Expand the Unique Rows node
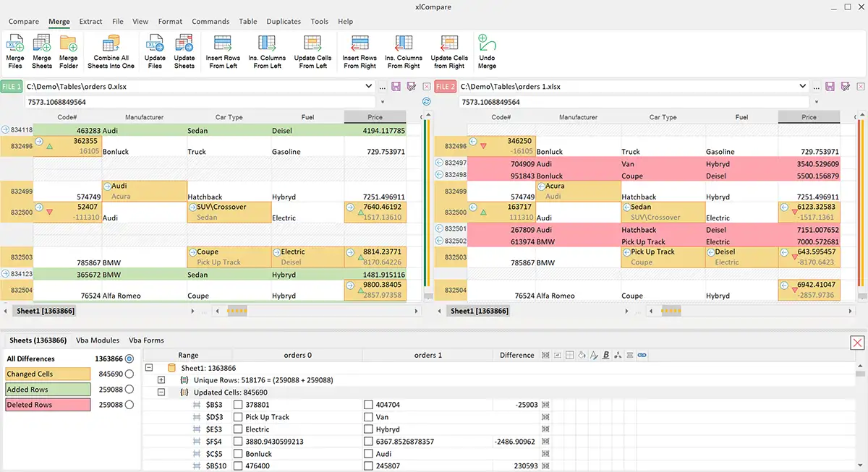Viewport: 868px width, 472px height. [x=161, y=379]
